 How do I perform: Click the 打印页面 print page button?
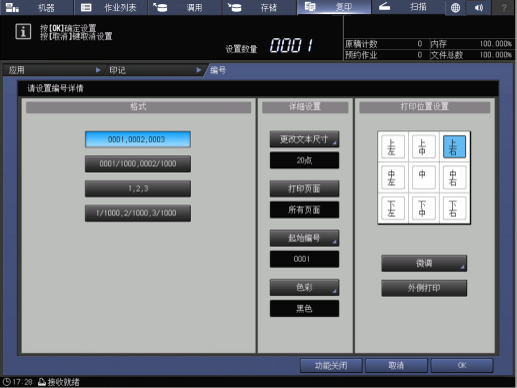click(304, 189)
